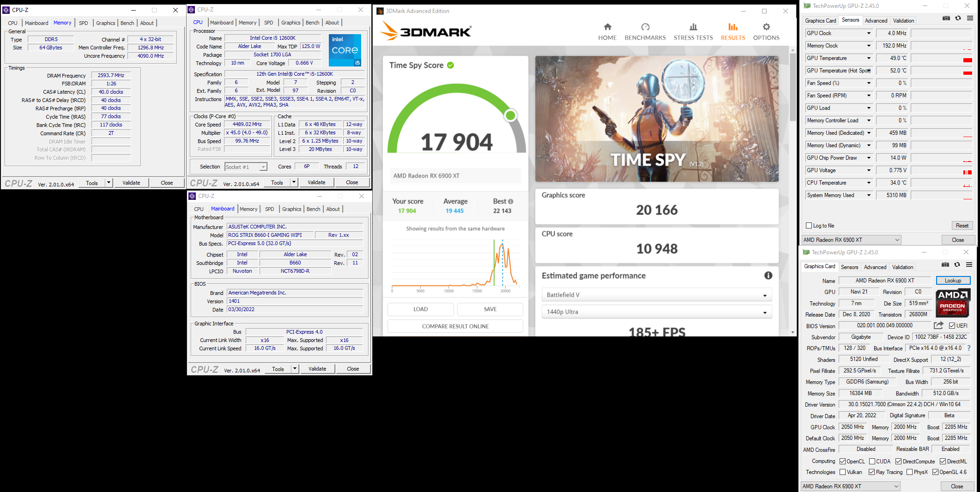Click Validate in CPU-Z Mainboard window
Image resolution: width=980 pixels, height=492 pixels.
point(318,369)
